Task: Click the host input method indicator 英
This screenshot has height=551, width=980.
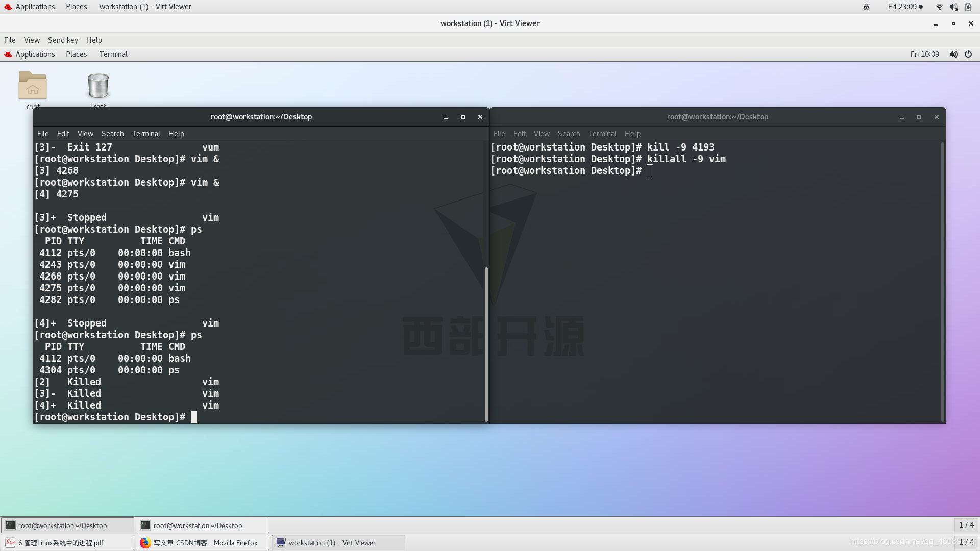Action: coord(866,7)
